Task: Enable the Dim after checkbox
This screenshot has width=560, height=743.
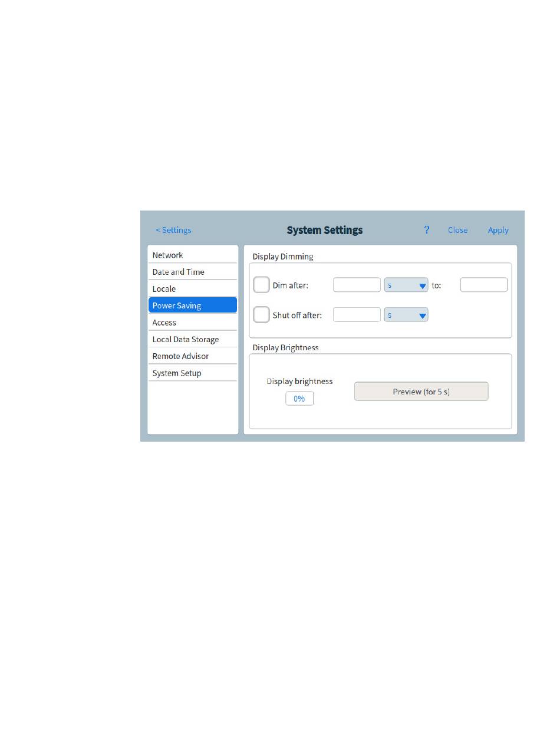Action: tap(261, 285)
